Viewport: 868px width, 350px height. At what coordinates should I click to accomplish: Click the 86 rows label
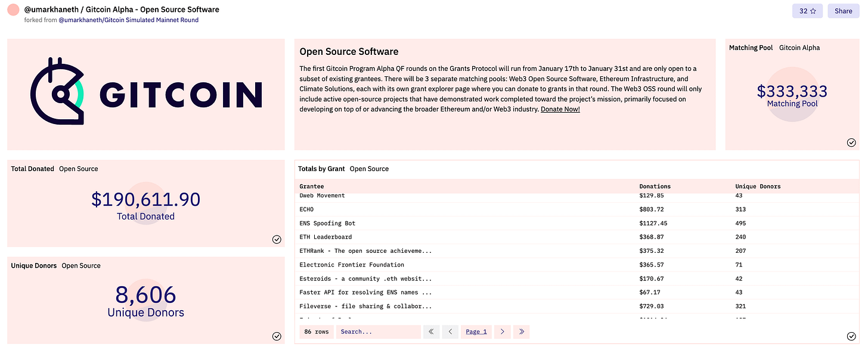point(317,332)
